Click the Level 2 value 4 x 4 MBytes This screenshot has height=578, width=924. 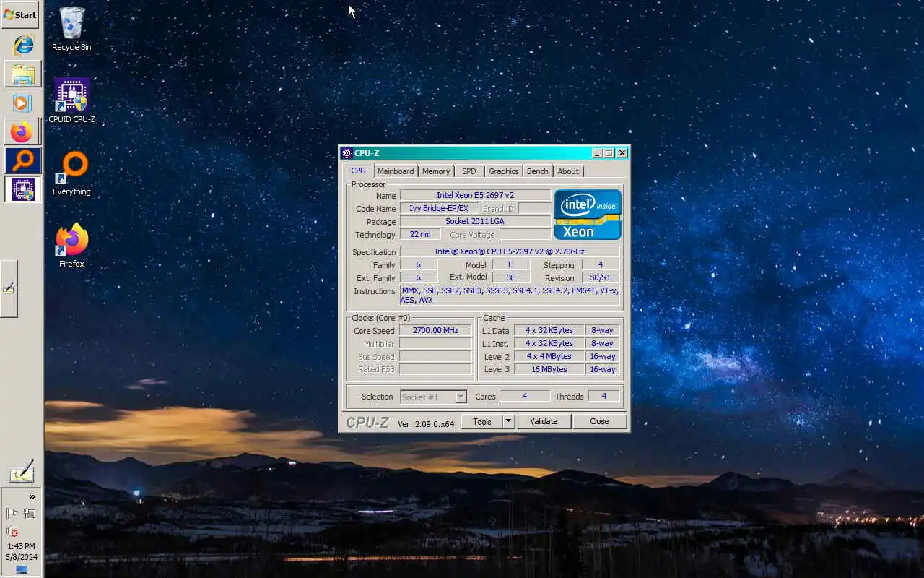pyautogui.click(x=549, y=356)
